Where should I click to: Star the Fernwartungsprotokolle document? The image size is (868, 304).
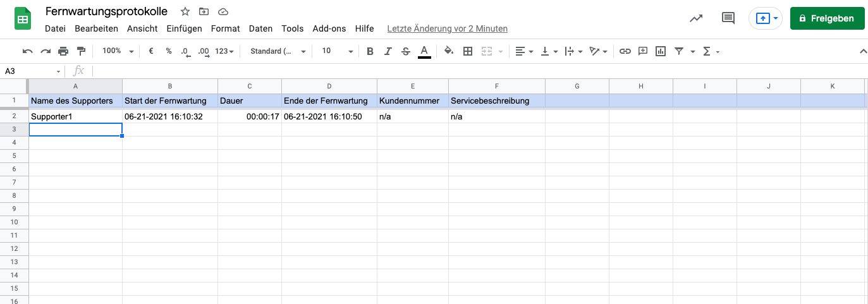(x=185, y=11)
